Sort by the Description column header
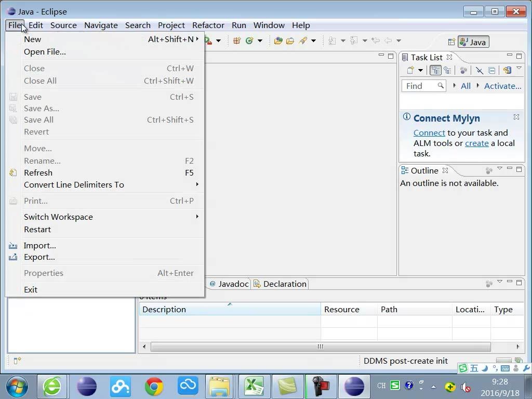This screenshot has width=532, height=399. click(230, 310)
